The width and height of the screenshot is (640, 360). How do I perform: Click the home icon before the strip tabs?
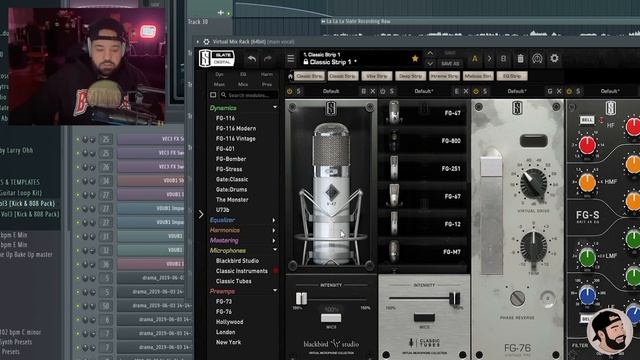tap(290, 76)
